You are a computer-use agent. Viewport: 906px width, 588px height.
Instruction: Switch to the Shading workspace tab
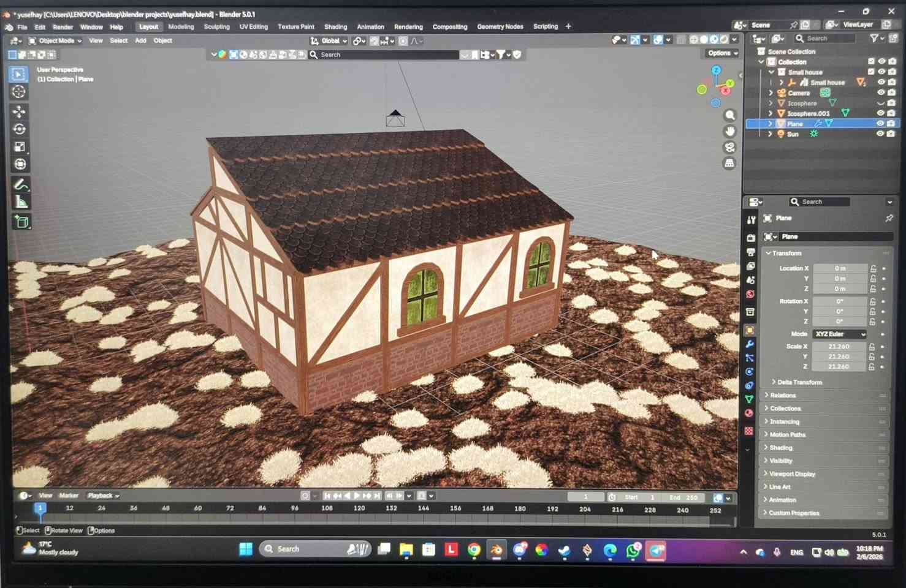[335, 26]
